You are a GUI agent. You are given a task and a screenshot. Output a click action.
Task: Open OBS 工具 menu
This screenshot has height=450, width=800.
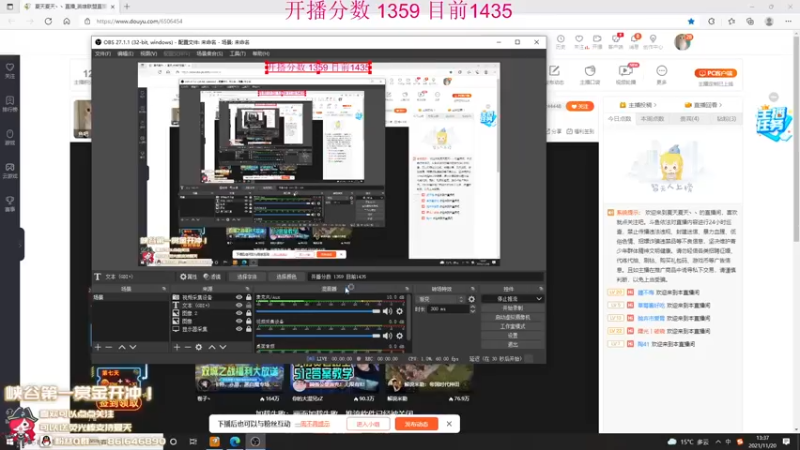pos(237,54)
